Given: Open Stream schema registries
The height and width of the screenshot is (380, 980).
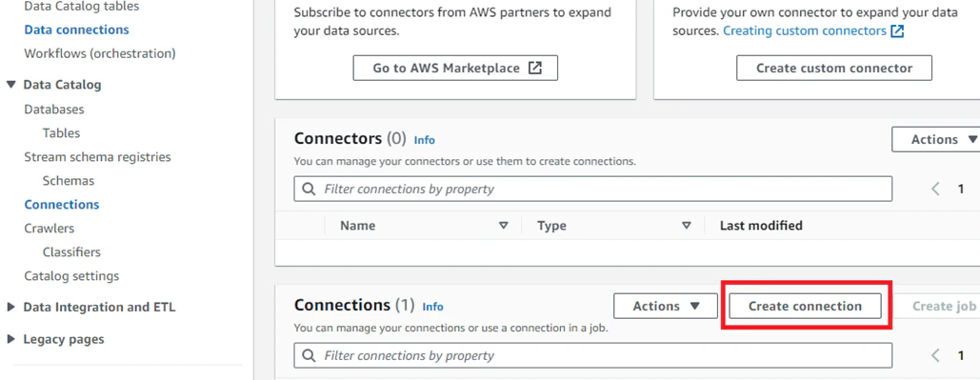Looking at the screenshot, I should 97,157.
